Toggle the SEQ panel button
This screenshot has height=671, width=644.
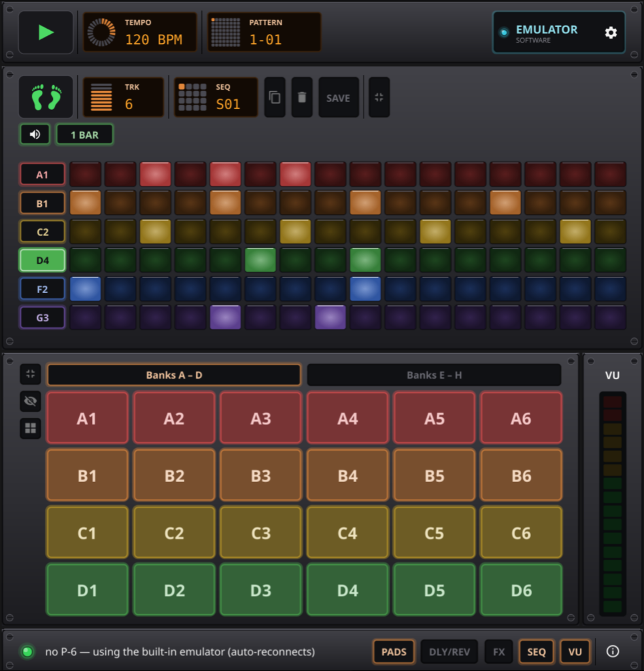click(536, 652)
